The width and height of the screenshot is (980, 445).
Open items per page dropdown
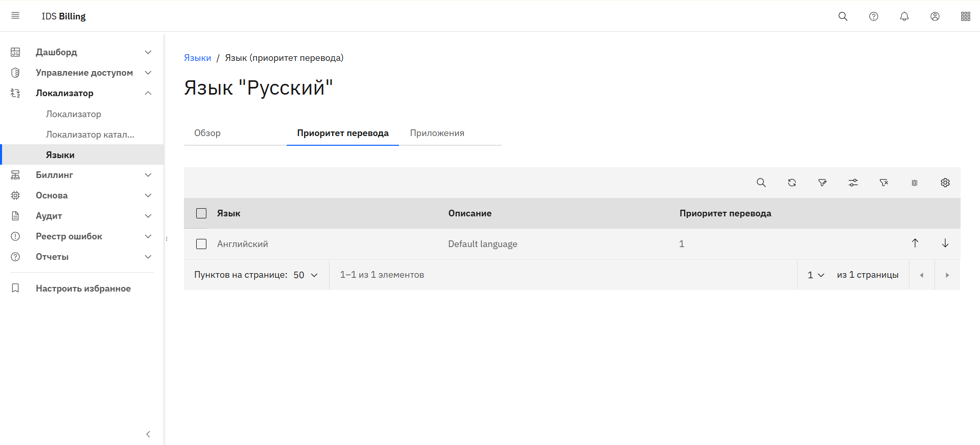[306, 275]
